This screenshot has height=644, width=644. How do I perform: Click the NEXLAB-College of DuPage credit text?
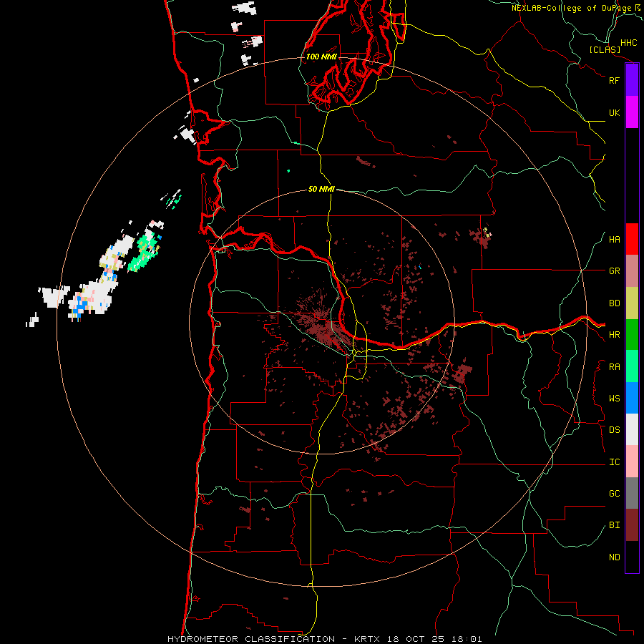coord(577,8)
